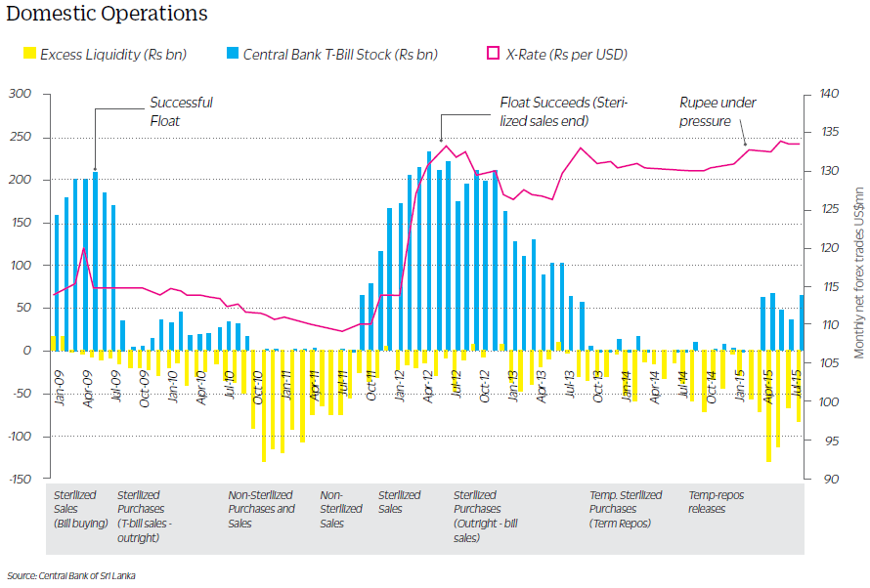Click the 'Monthly net forex trades US$mn' axis title
This screenshot has height=588, width=870.
[859, 273]
